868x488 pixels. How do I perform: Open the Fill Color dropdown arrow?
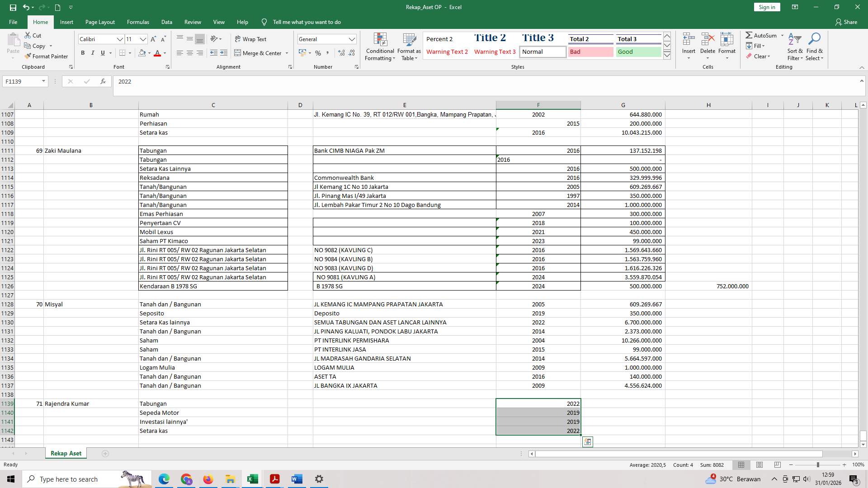coord(149,53)
